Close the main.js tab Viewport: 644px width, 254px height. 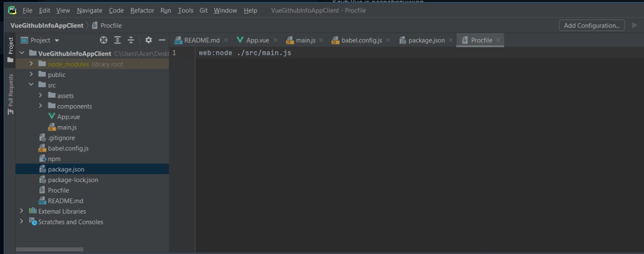321,40
